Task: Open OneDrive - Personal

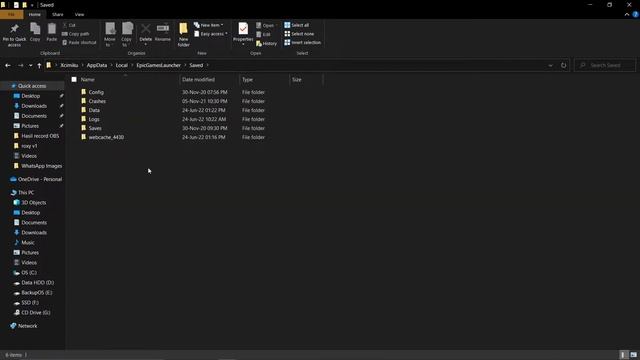Action: coord(40,179)
